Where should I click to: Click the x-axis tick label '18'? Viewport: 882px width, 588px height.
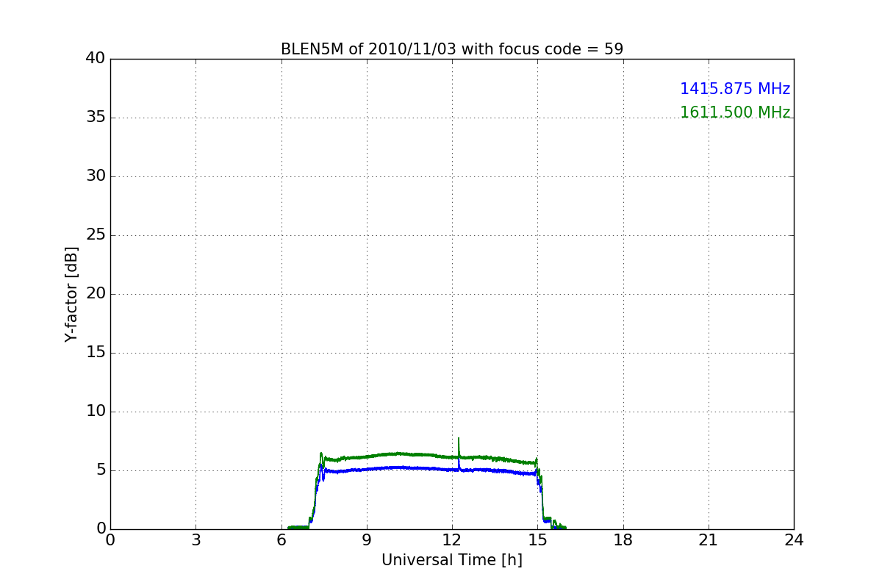coord(623,540)
